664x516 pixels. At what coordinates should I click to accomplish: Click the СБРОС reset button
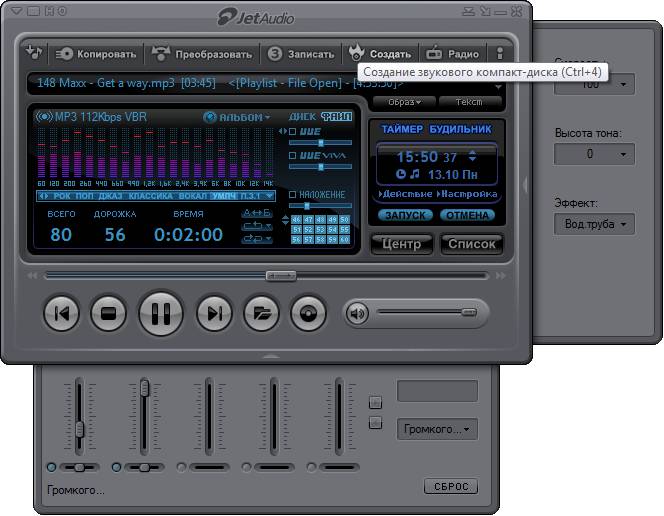coord(451,486)
